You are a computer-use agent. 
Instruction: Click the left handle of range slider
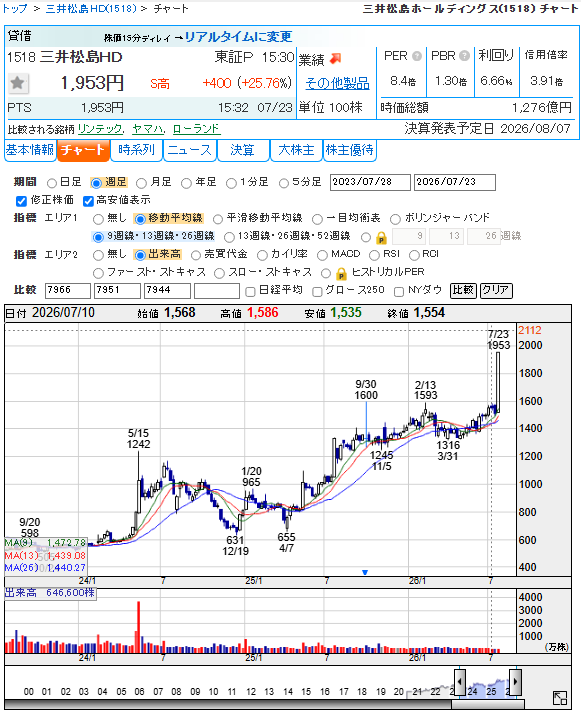(460, 682)
